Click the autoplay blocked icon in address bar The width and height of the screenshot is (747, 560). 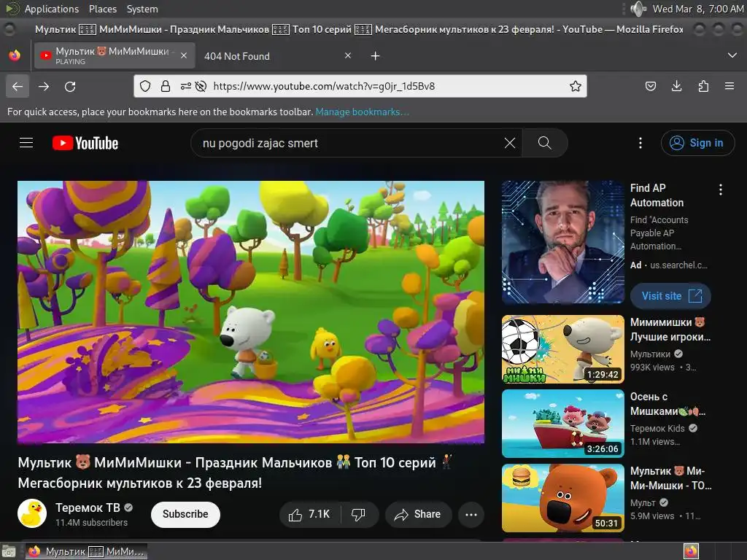coord(201,86)
